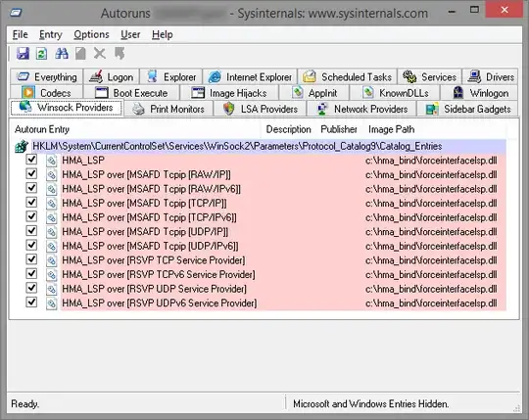
Task: Switch to the Sidebar Gadgets tab
Action: [467, 109]
